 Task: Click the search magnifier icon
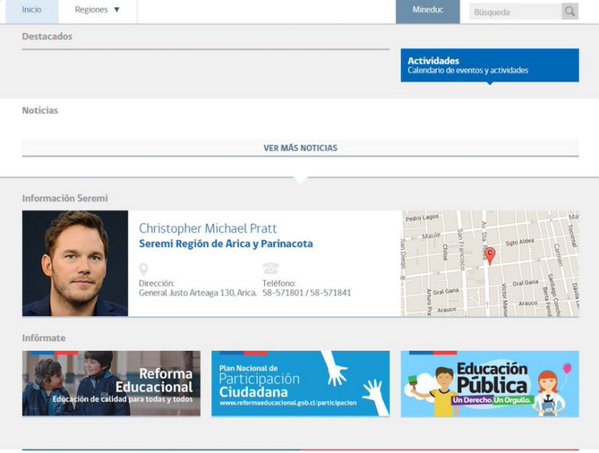pyautogui.click(x=570, y=11)
